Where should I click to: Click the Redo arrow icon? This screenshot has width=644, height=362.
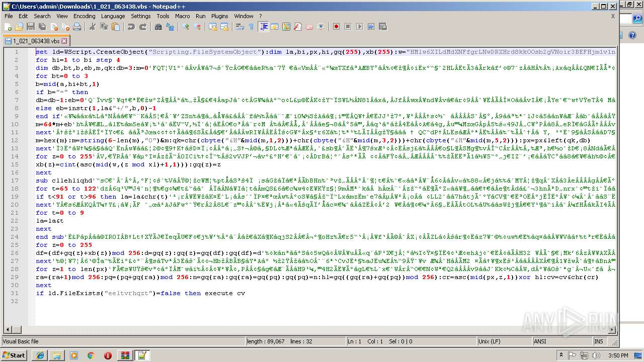point(143,27)
